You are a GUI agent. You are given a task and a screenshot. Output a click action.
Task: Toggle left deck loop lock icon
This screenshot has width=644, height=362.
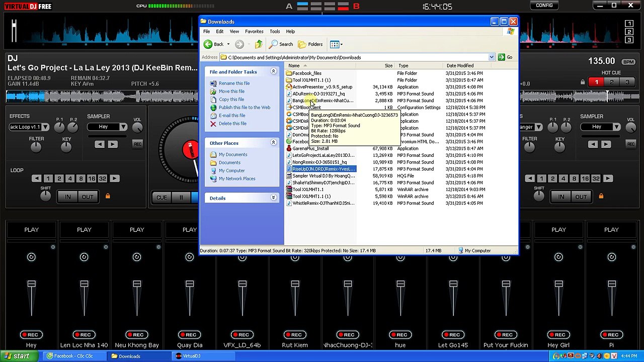108,196
